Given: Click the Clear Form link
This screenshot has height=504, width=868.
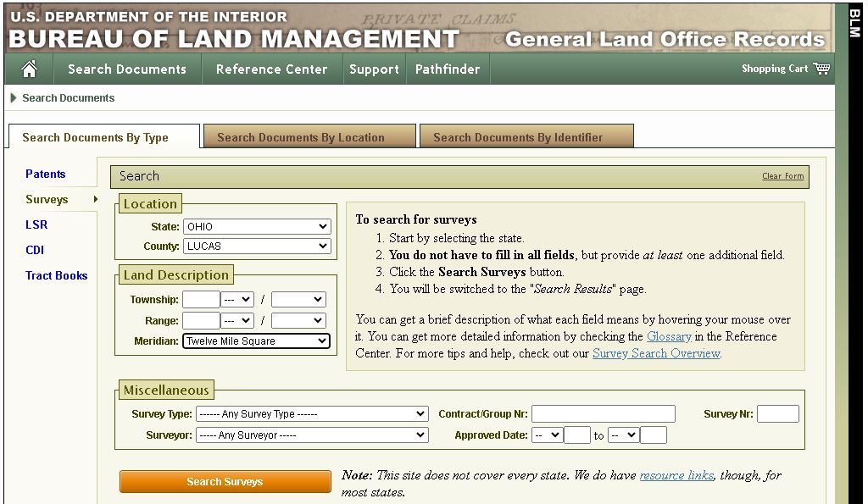Looking at the screenshot, I should coord(782,176).
